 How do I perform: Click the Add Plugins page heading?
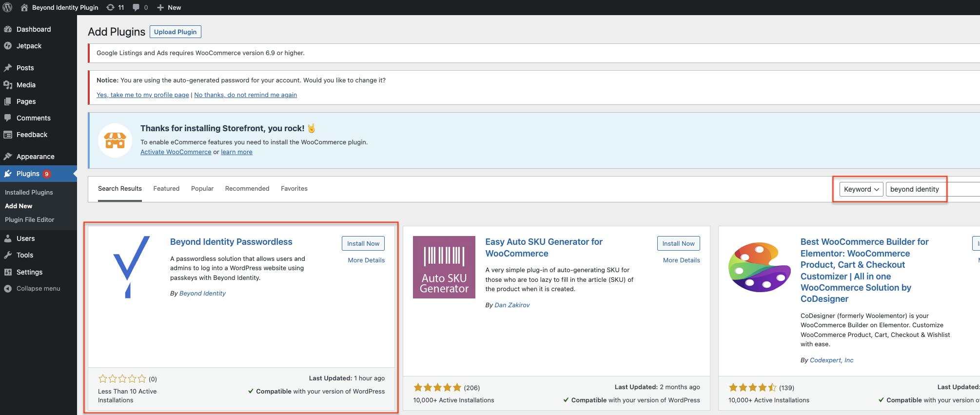pyautogui.click(x=117, y=32)
